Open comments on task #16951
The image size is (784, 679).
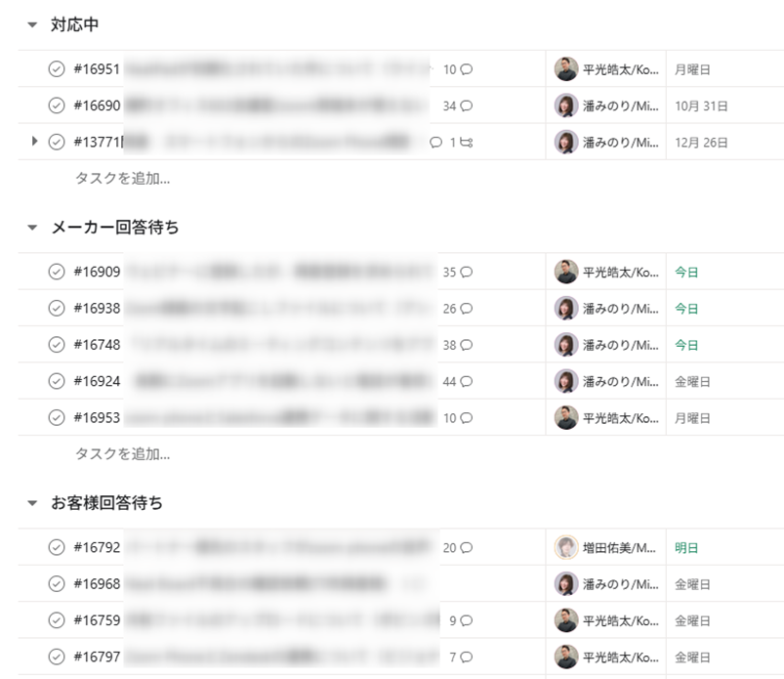click(x=466, y=69)
